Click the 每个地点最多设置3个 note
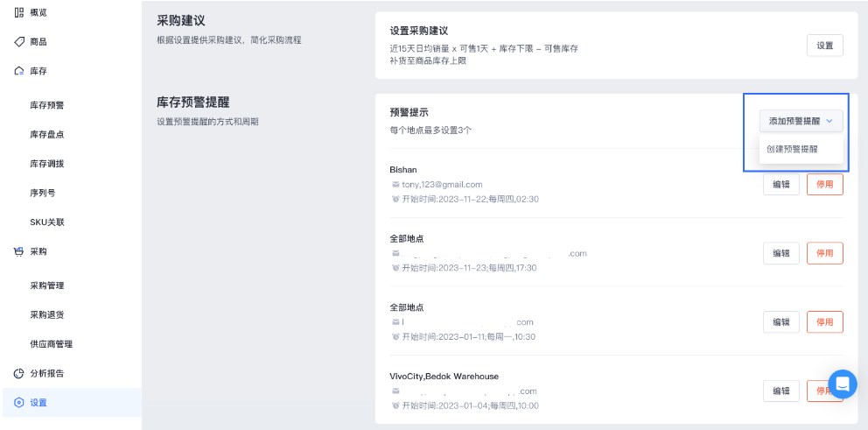This screenshot has width=868, height=430. click(430, 130)
